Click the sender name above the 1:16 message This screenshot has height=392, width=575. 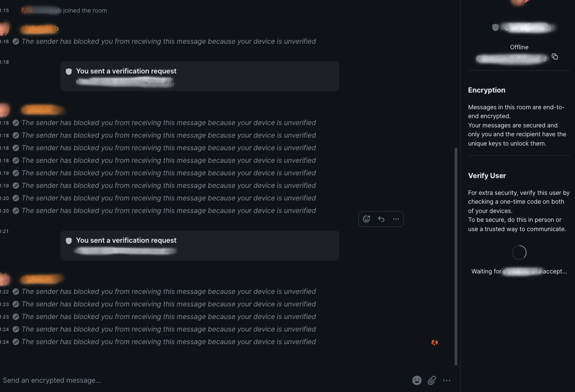tap(41, 29)
